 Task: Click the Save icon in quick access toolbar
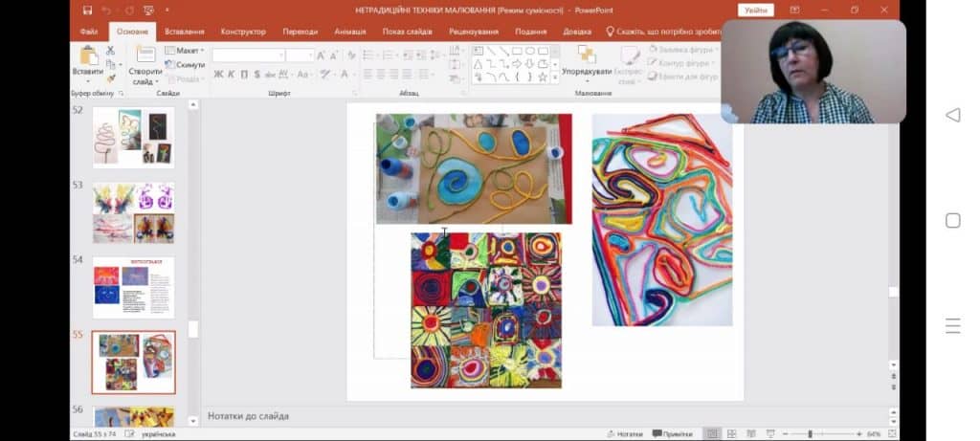click(x=87, y=11)
